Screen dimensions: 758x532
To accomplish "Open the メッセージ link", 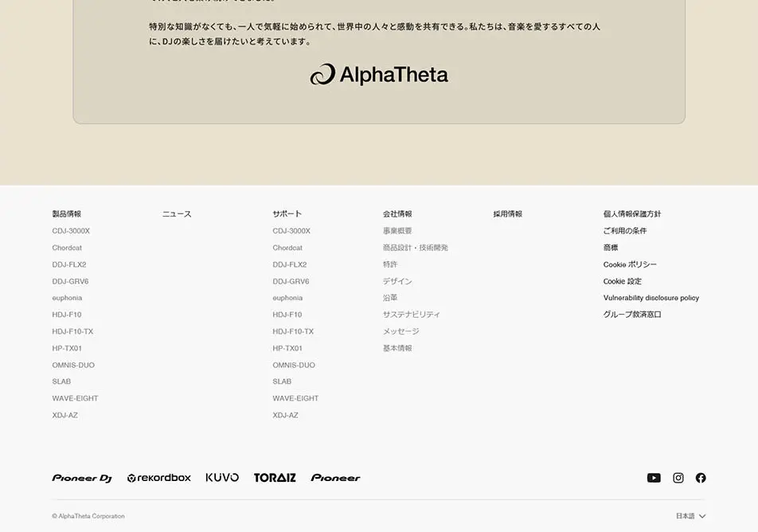I will (x=400, y=331).
